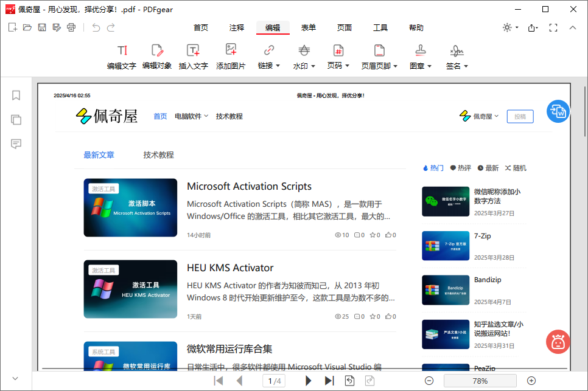Go to previous page
Screen dimensions: 588x391
coord(239,381)
